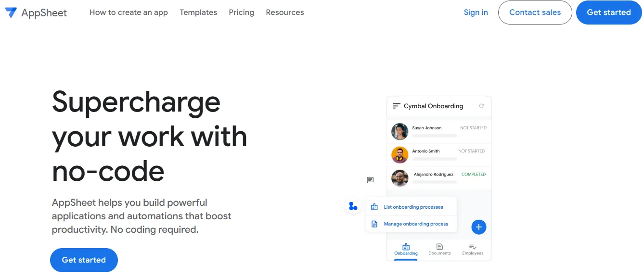Click the blue dots assistant icon

point(353,206)
